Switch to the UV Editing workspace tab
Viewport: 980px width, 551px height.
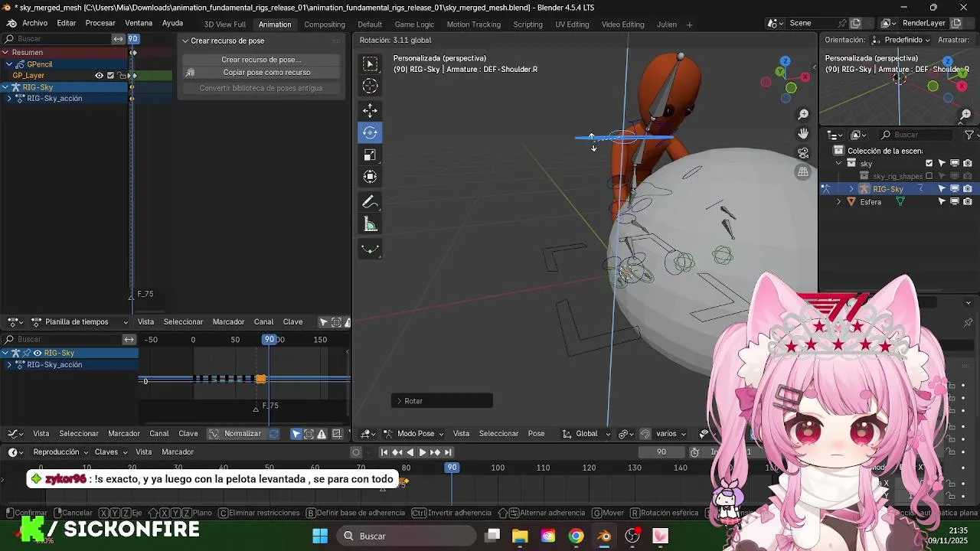(x=572, y=24)
